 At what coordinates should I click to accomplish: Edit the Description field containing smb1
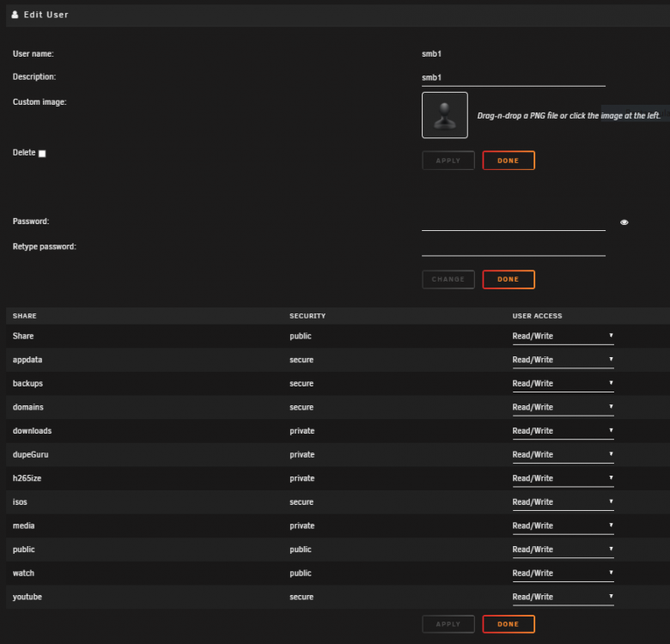(x=513, y=78)
